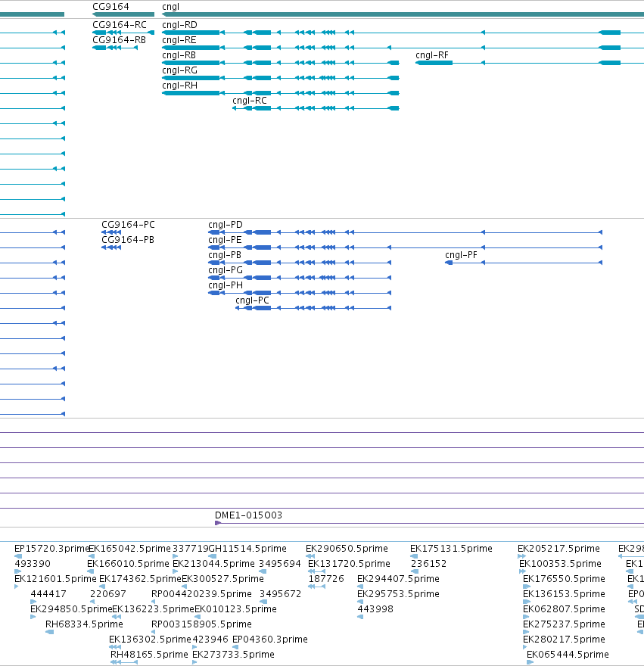This screenshot has height=666, width=644.
Task: Select EK300527.5prime EST label
Action: coord(222,579)
